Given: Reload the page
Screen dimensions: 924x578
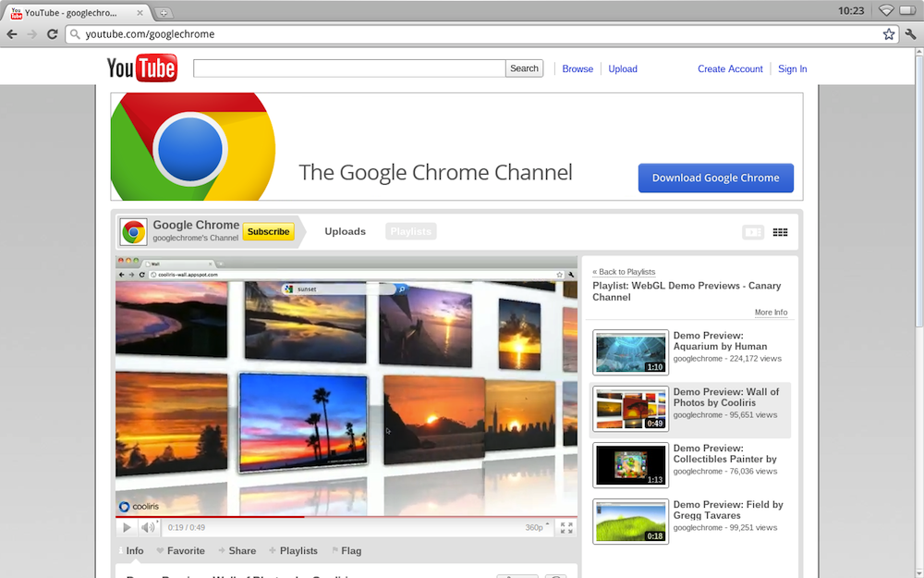Looking at the screenshot, I should pyautogui.click(x=53, y=34).
